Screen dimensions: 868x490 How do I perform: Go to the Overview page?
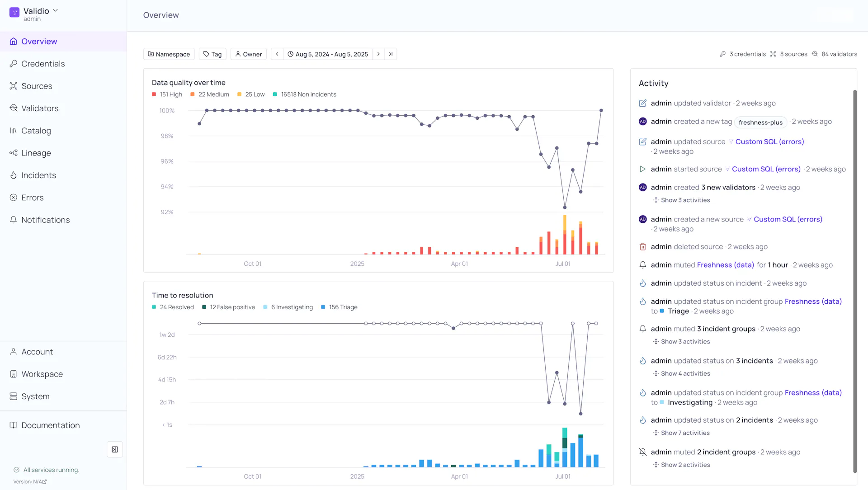(63, 42)
